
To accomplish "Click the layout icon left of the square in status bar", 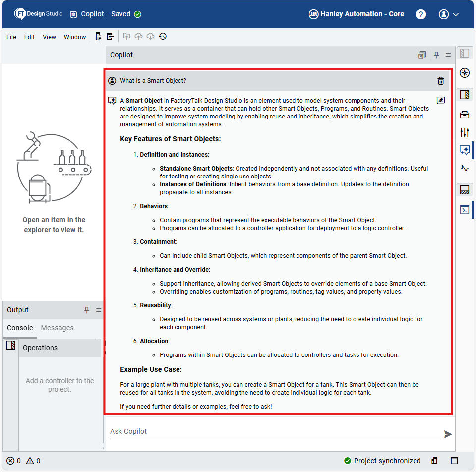I will (434, 461).
